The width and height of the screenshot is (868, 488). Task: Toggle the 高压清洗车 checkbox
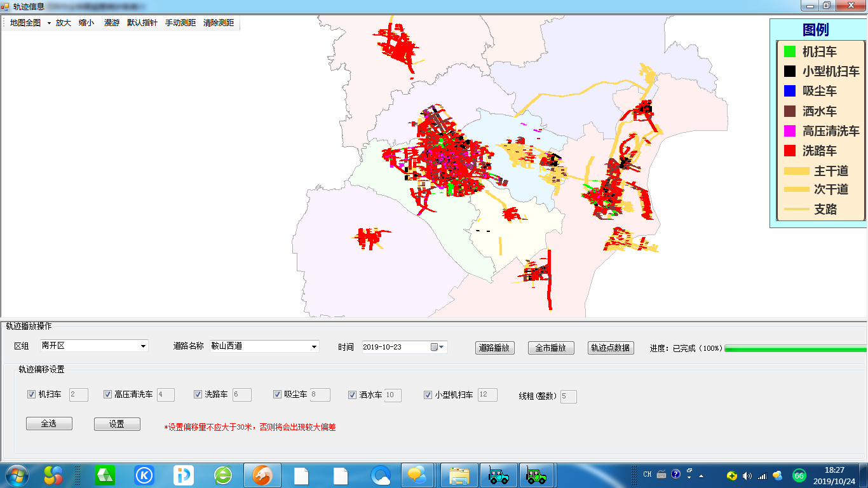pos(107,395)
